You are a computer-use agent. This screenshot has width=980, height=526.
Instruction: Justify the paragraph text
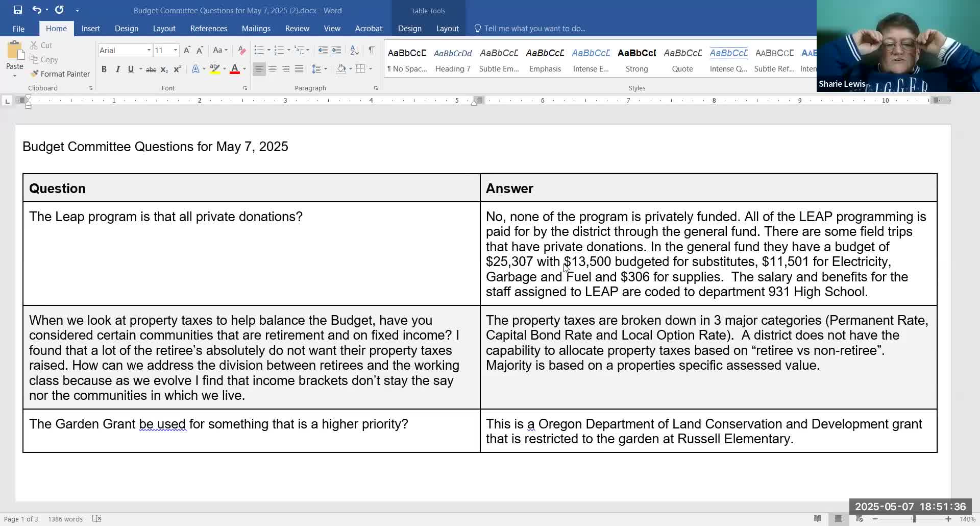tap(299, 69)
